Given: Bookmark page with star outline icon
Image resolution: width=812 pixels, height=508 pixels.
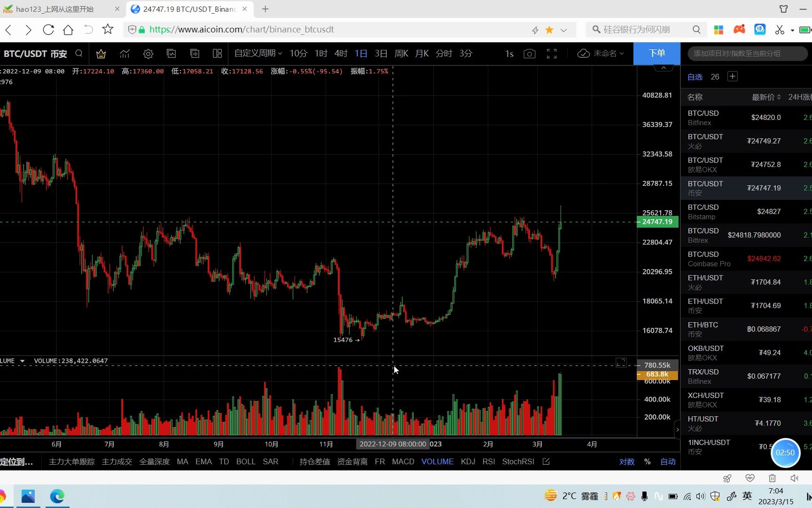Looking at the screenshot, I should 108,29.
